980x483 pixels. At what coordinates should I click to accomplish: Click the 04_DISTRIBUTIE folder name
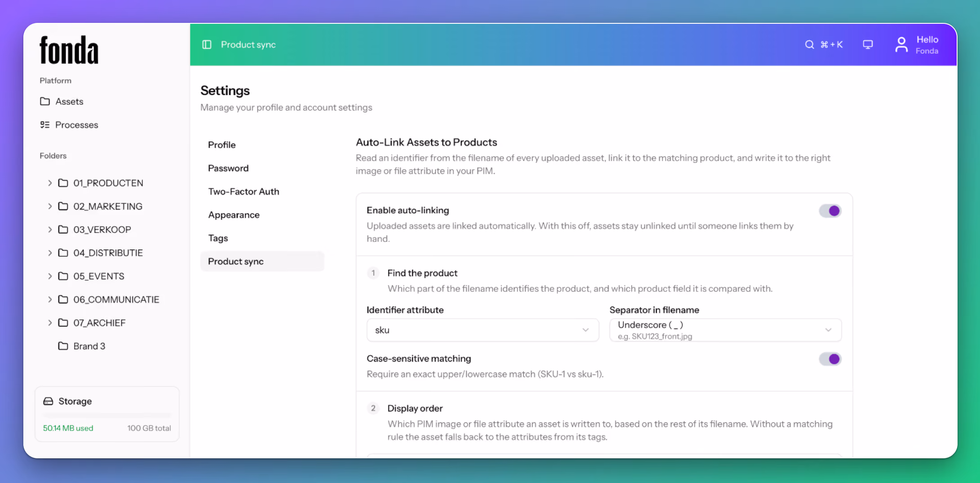click(108, 253)
